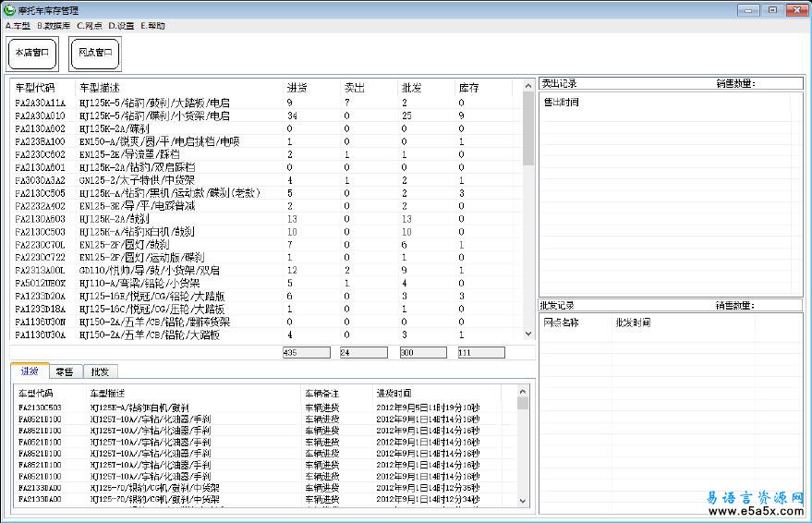The image size is (812, 523).
Task: Click the app icon in the title bar
Action: (x=9, y=9)
